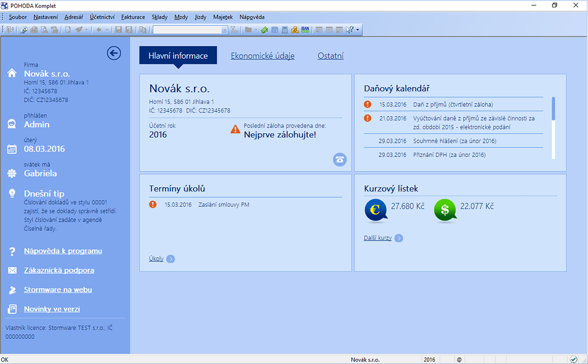588x364 pixels.
Task: Select the Hlavní informace tab
Action: point(178,55)
